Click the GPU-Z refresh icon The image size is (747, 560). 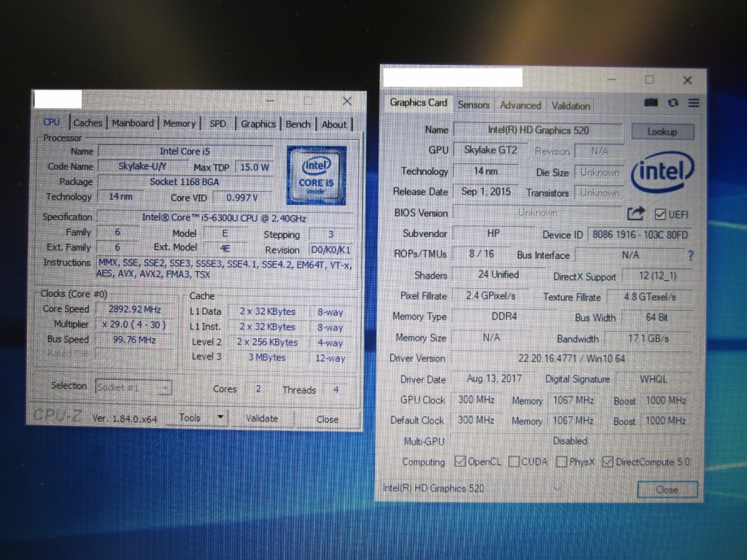(673, 102)
